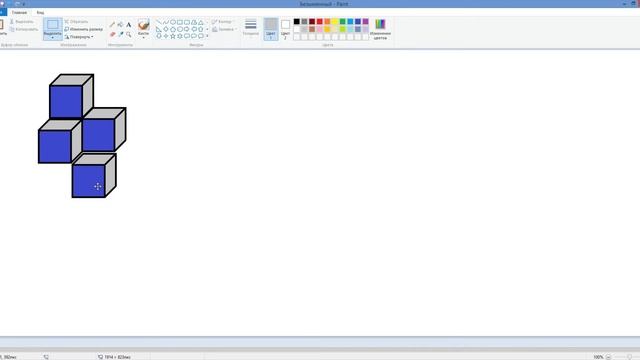This screenshot has height=360, width=640.
Task: Choose the Rectangle shape
Action: pos(180,22)
